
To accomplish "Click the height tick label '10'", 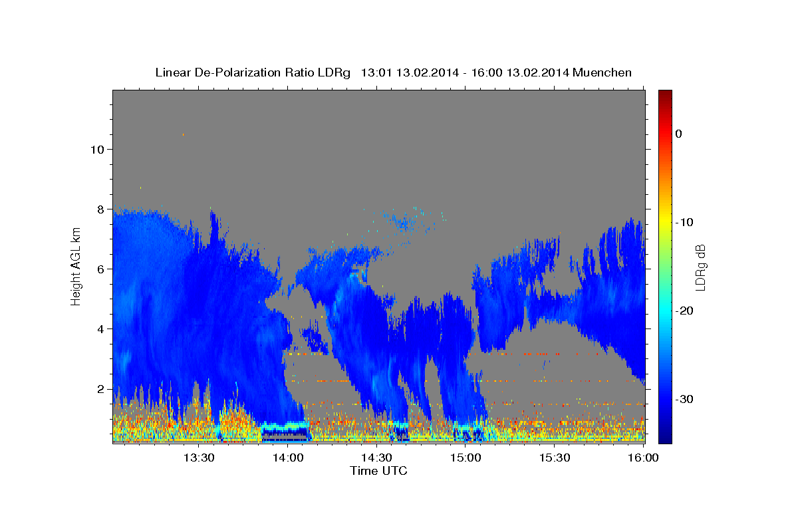I will (x=97, y=149).
